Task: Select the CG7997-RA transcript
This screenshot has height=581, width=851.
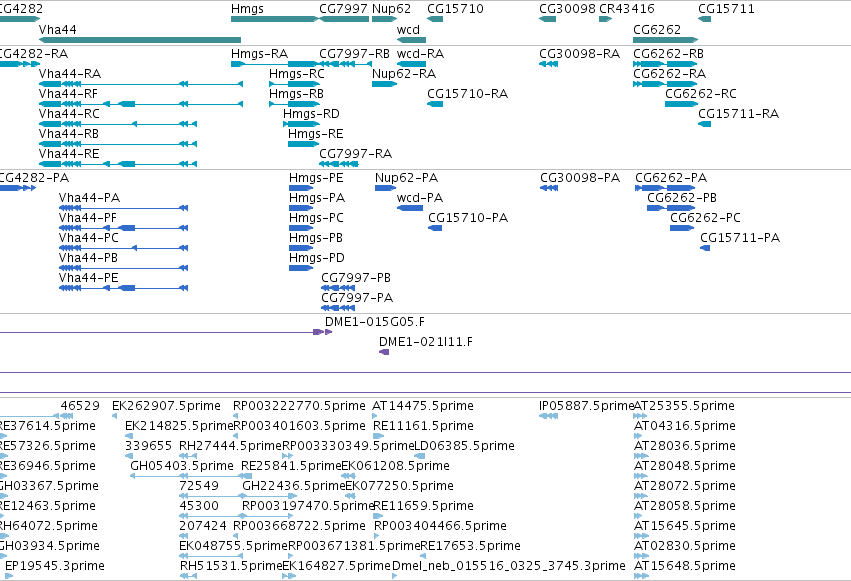Action: click(339, 164)
